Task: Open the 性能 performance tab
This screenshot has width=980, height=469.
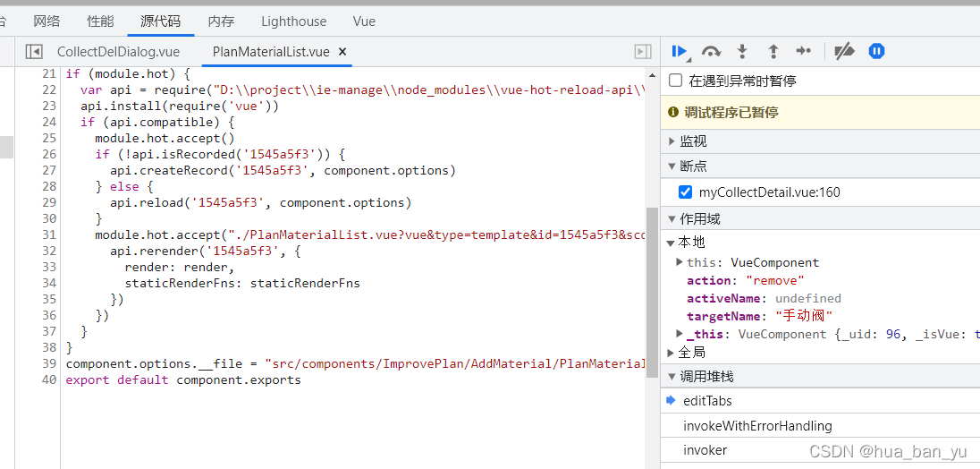Action: pyautogui.click(x=101, y=21)
